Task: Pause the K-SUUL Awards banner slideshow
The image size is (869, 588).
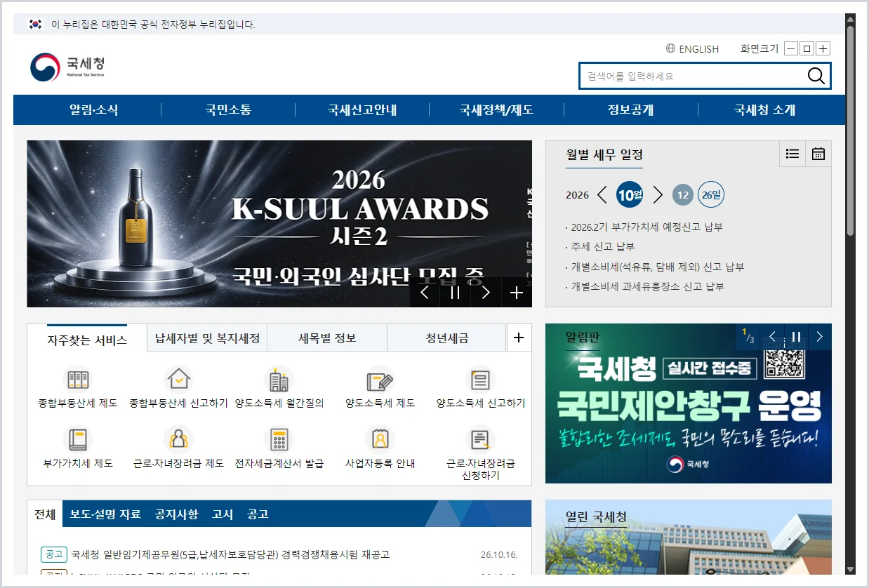Action: [455, 293]
